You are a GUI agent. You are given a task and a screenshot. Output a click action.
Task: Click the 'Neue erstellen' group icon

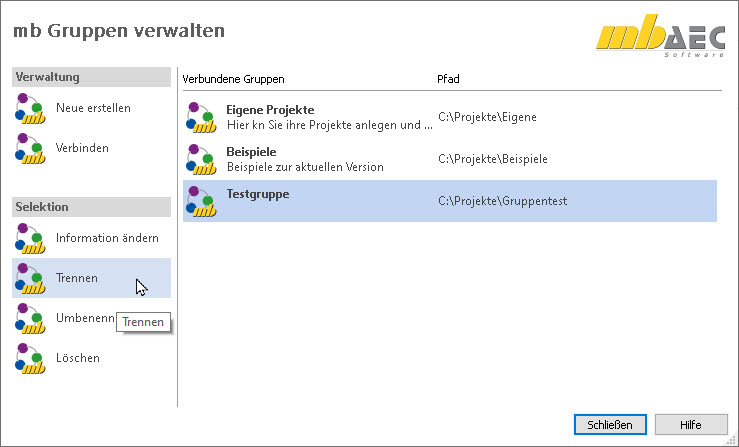30,108
